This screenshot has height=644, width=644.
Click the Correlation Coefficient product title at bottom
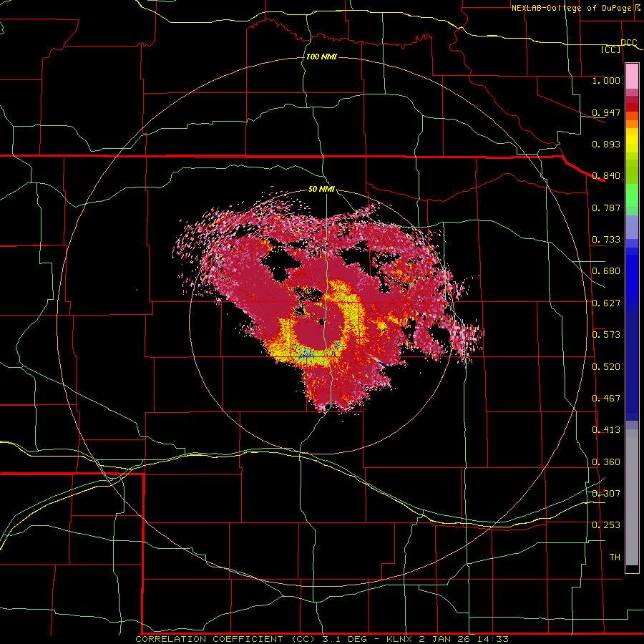click(322, 639)
